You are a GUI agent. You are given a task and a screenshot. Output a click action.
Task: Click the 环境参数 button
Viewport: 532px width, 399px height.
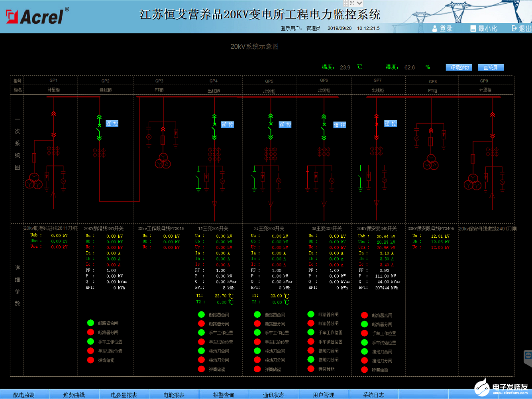pos(460,67)
